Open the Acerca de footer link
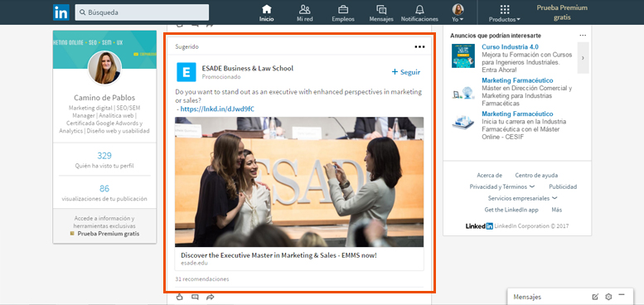The width and height of the screenshot is (644, 305). click(x=489, y=175)
